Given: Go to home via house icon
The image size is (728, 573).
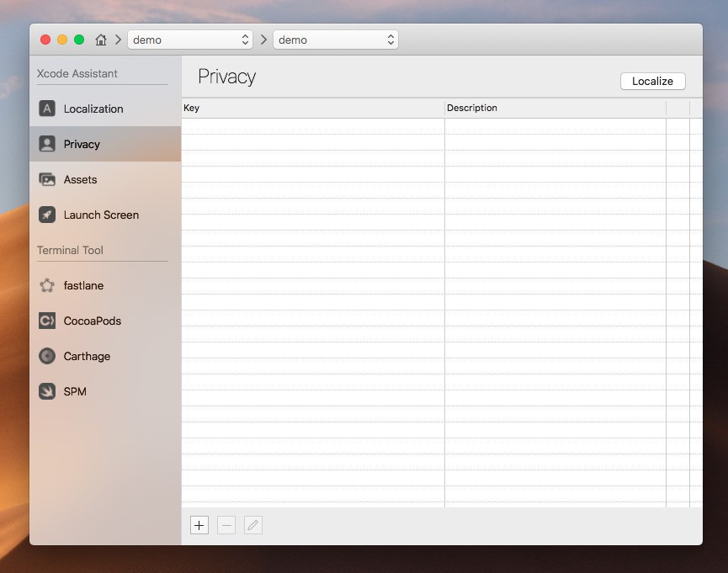Looking at the screenshot, I should coord(101,40).
